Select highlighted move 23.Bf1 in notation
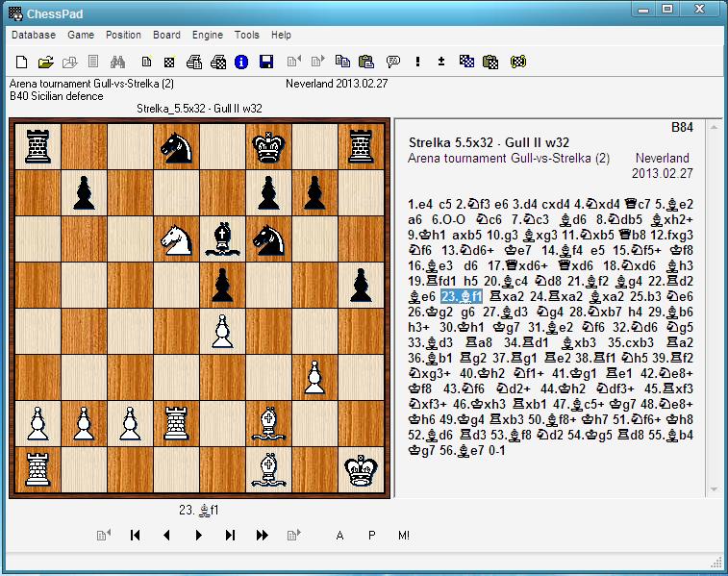 point(462,296)
